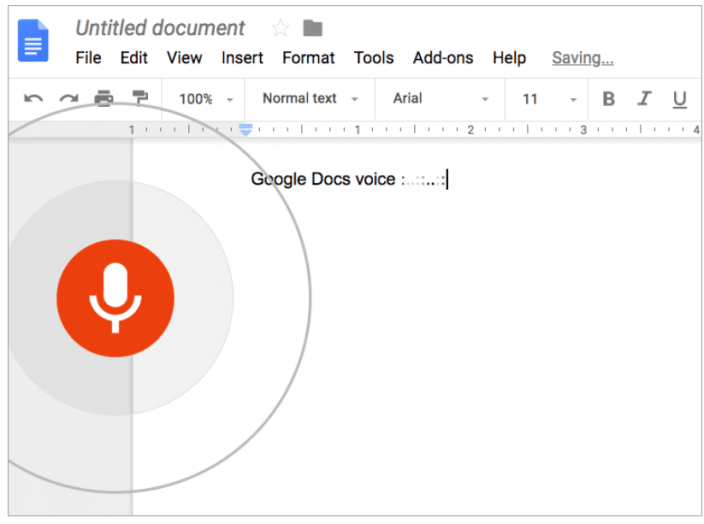Open the Edit menu
The width and height of the screenshot is (704, 524).
134,58
